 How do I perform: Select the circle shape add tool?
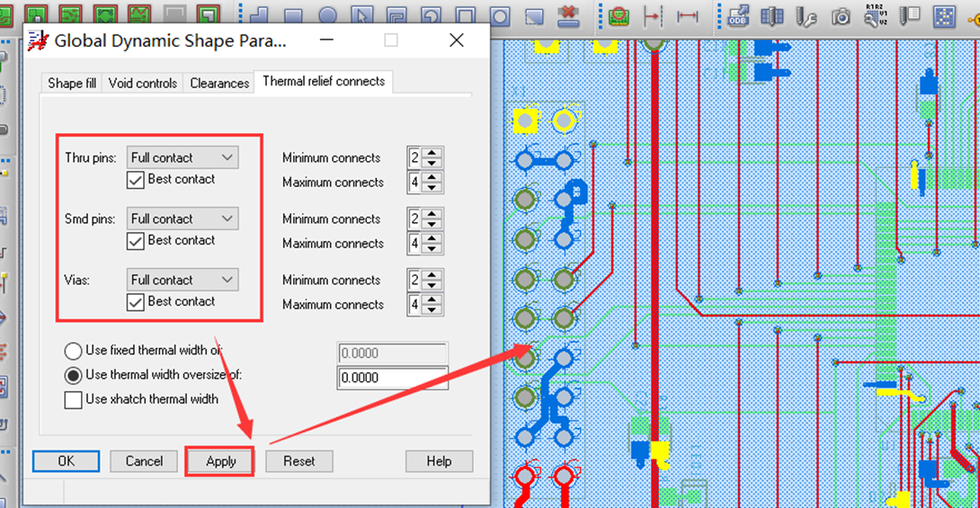click(327, 15)
